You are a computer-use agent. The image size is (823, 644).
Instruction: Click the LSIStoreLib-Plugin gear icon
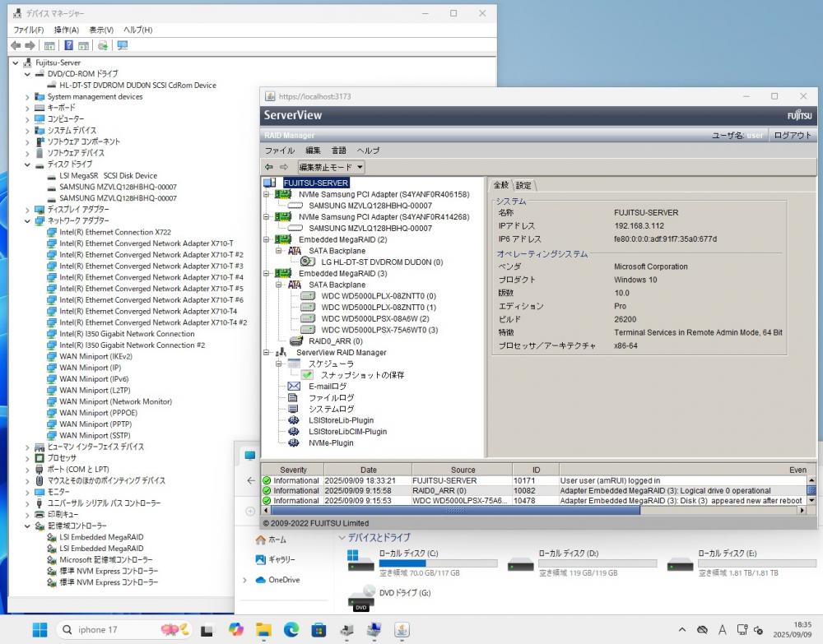(294, 420)
